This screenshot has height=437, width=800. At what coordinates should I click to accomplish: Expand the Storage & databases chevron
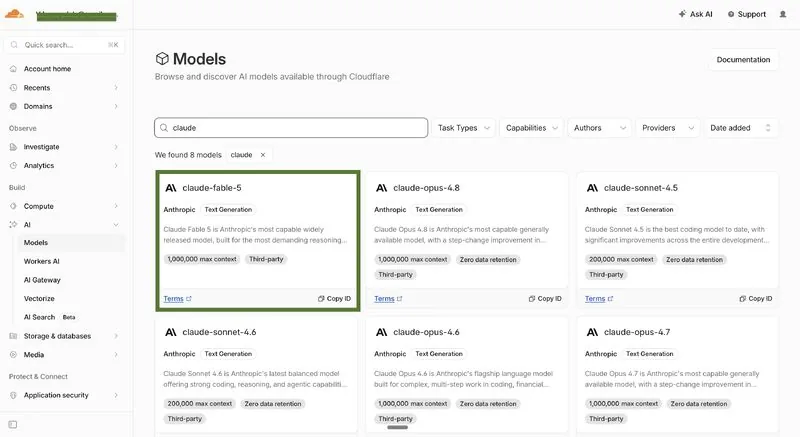tap(116, 336)
